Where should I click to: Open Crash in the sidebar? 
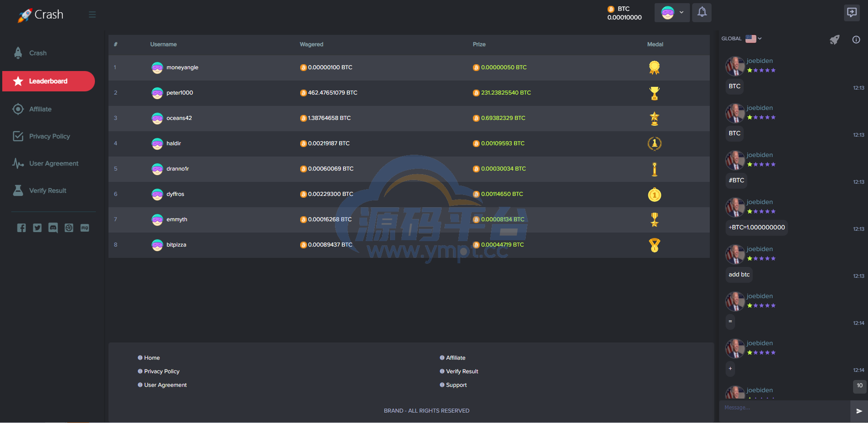tap(38, 53)
